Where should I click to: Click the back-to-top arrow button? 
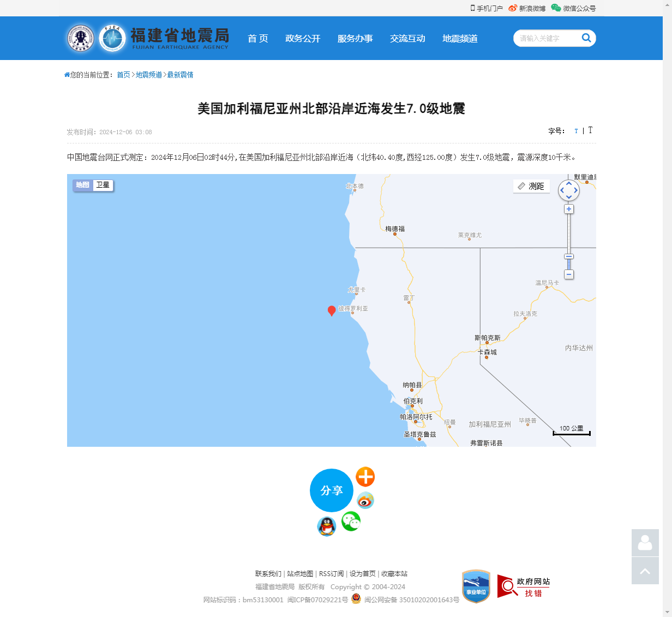(645, 571)
